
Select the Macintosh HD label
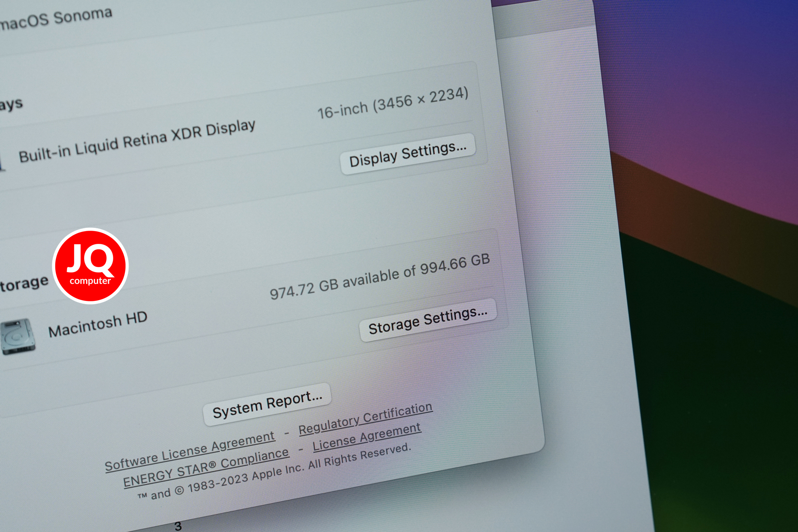pos(98,324)
